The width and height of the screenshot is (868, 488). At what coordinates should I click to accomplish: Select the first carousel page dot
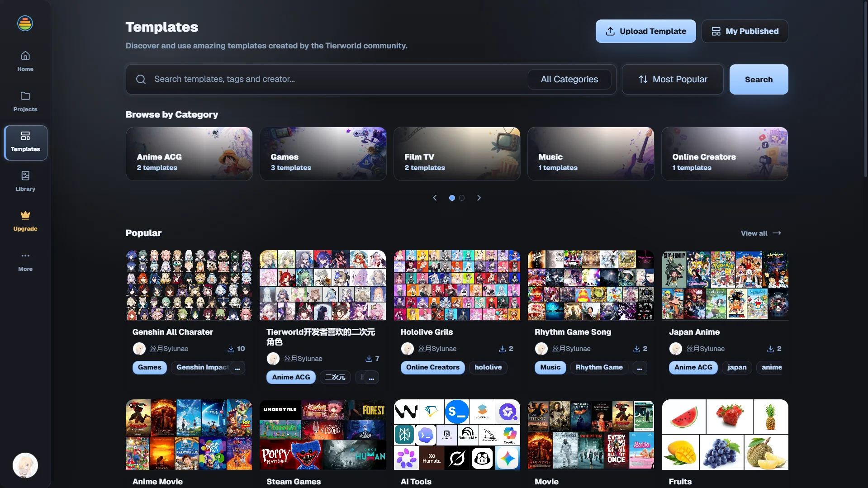[452, 198]
